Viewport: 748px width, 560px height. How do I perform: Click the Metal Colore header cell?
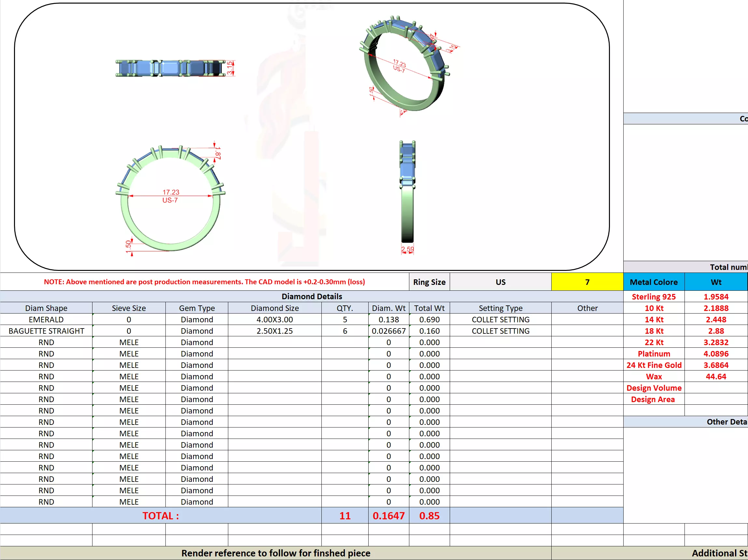click(x=653, y=282)
